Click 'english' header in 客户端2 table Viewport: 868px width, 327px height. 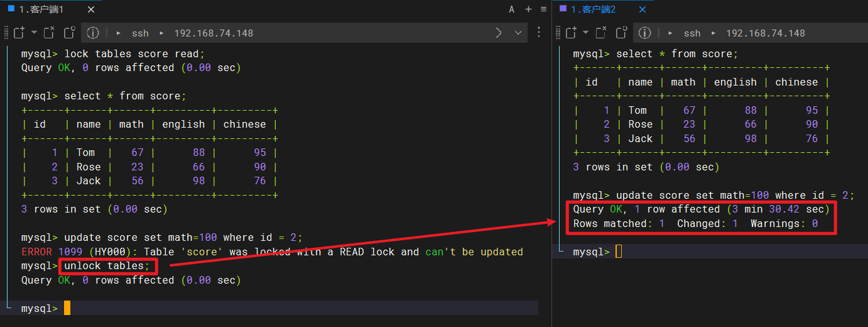point(735,82)
